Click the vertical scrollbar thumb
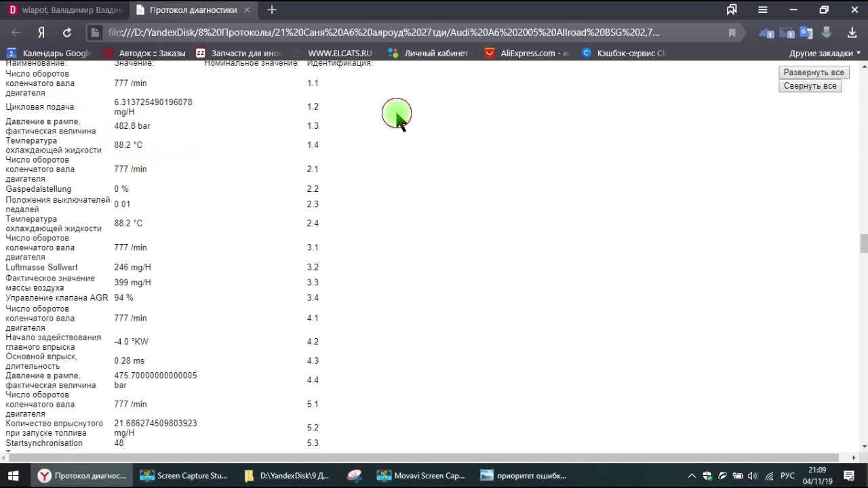This screenshot has height=488, width=868. coord(864,243)
